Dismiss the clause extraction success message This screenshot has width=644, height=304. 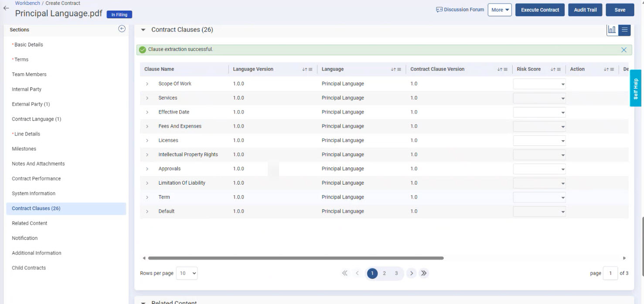tap(624, 50)
